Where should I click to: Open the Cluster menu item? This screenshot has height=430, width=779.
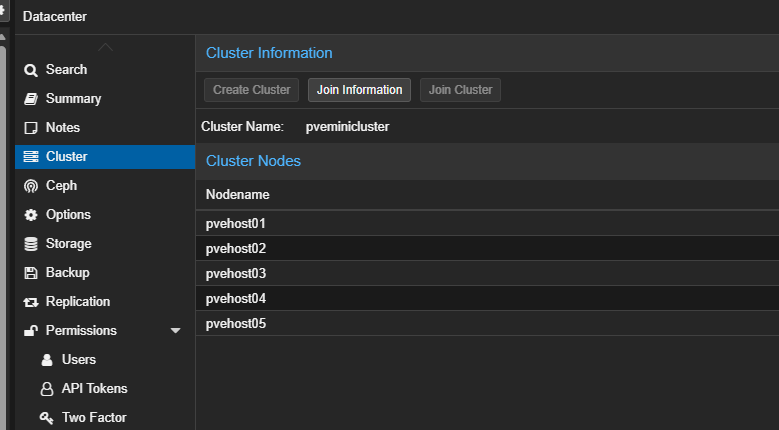click(66, 157)
